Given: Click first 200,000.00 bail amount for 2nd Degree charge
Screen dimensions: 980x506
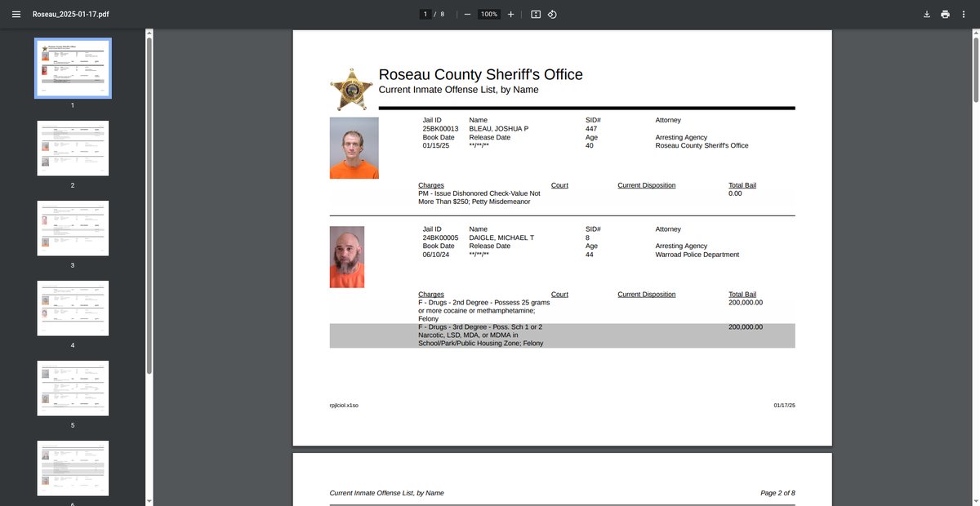Looking at the screenshot, I should click(x=746, y=302).
